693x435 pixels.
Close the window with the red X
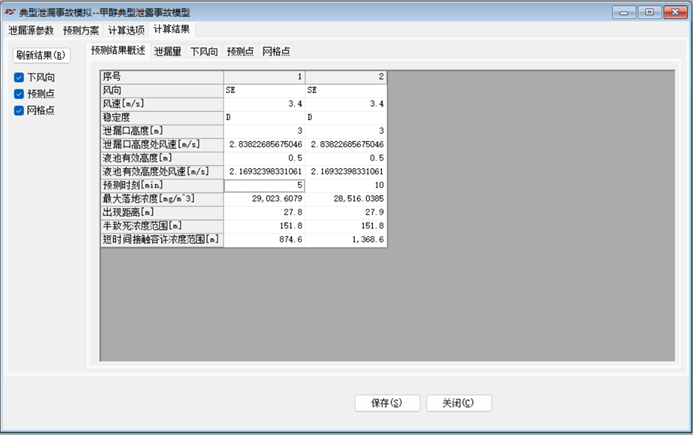675,12
